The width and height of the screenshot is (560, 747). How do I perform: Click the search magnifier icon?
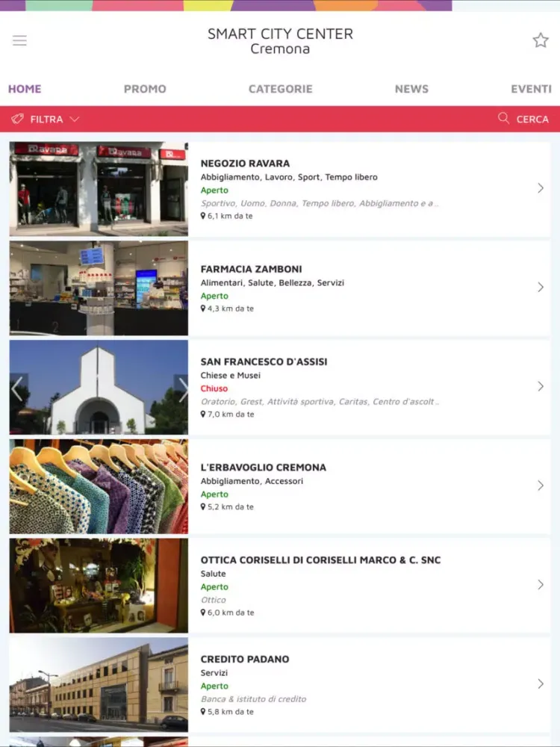503,118
